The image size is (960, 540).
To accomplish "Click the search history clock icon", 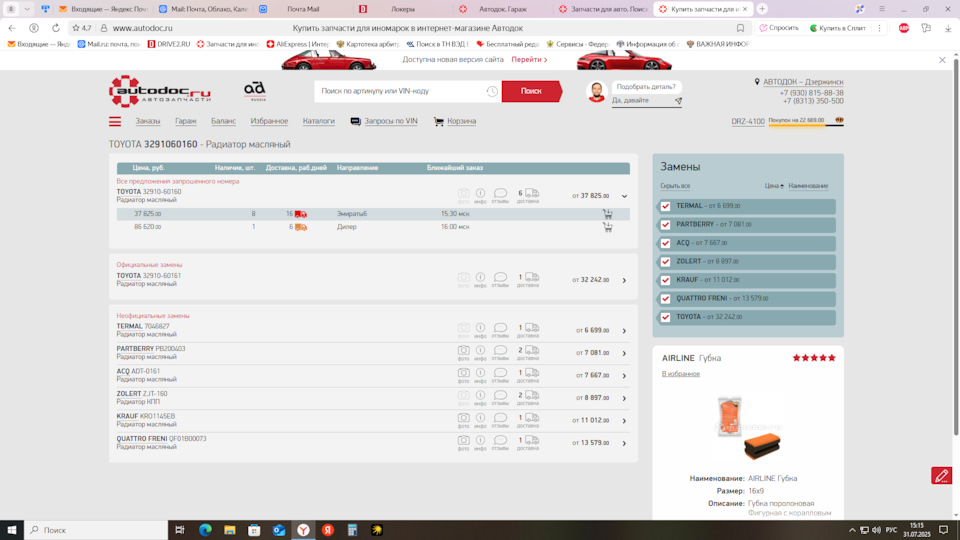I will [x=492, y=91].
